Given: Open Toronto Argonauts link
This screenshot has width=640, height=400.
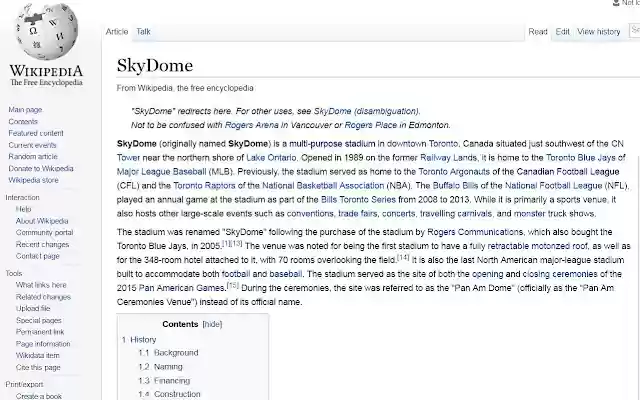Looking at the screenshot, I should pyautogui.click(x=454, y=171).
